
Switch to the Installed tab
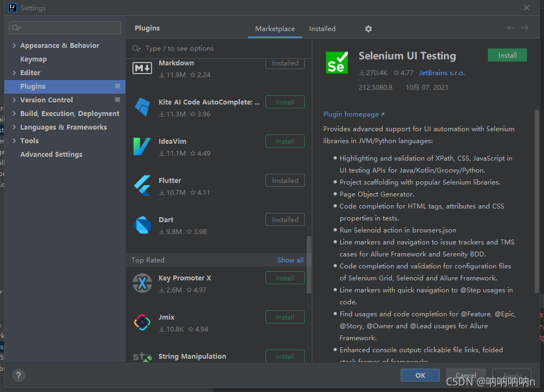(322, 29)
